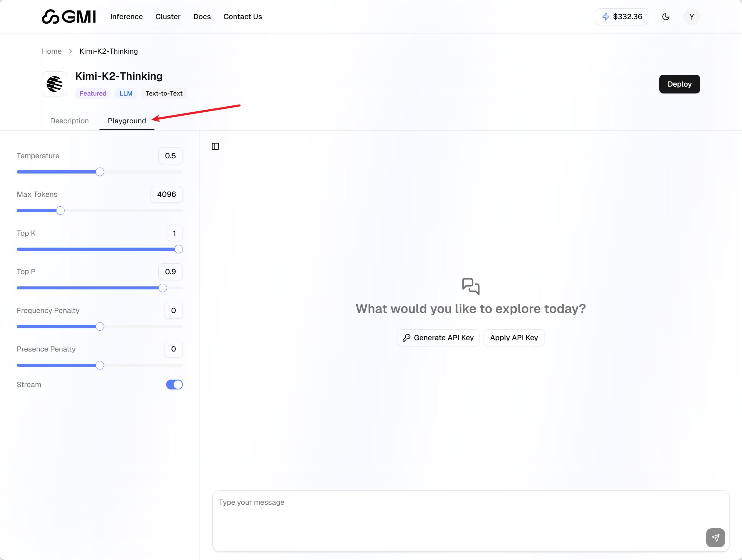Screen dimensions: 742x560
Task: Open Contact Us page
Action: 243,17
